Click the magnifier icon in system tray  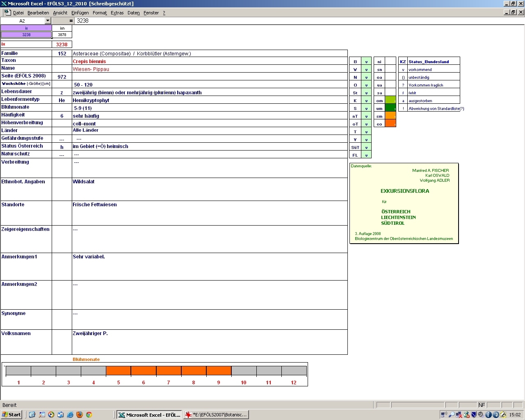tap(452, 415)
